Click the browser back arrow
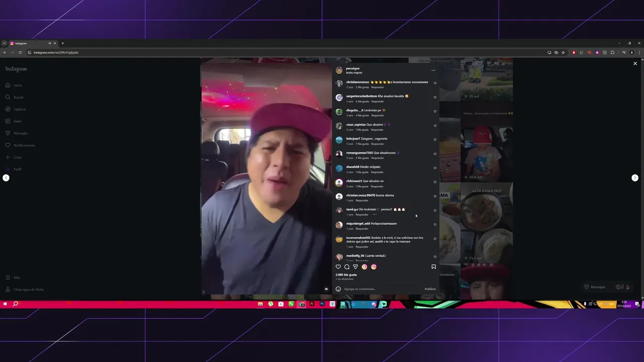 tap(5, 52)
